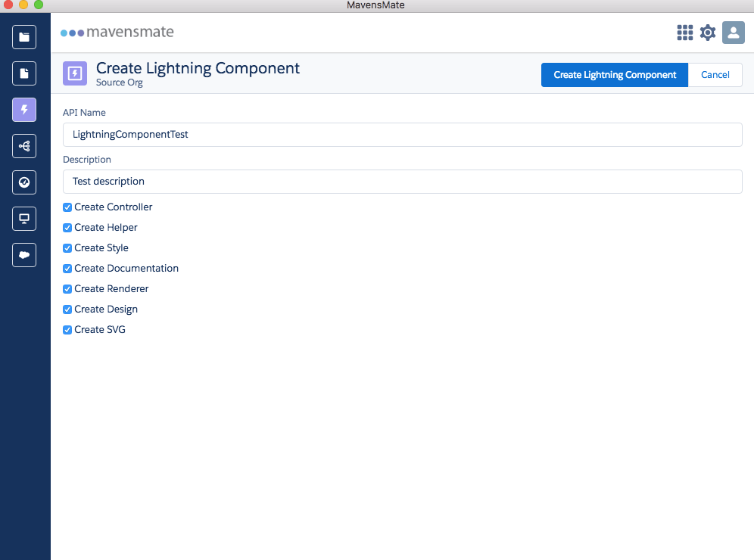
Task: Maximize the window with green button
Action: coord(39,5)
